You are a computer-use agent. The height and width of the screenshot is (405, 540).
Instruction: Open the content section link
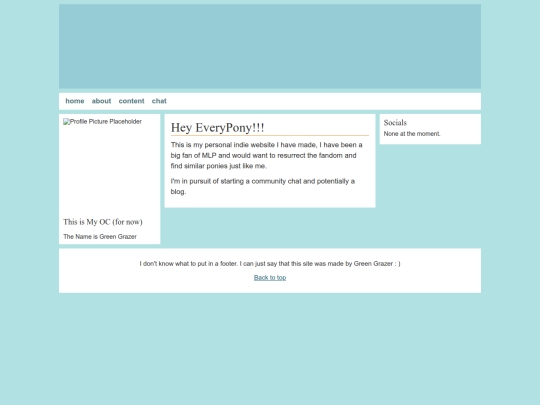point(131,101)
